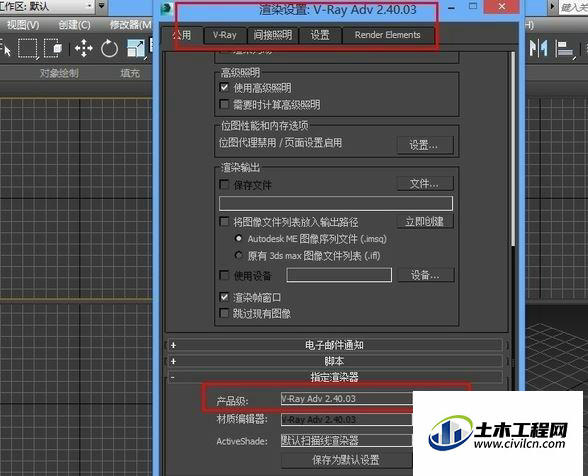Click the render output file path field
This screenshot has height=476, width=588.
tap(336, 203)
